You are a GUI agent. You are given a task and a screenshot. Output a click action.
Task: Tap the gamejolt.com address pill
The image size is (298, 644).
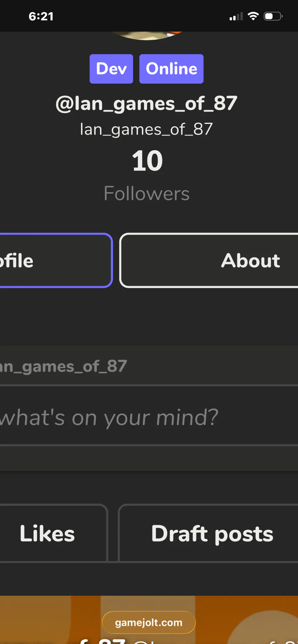click(x=149, y=623)
